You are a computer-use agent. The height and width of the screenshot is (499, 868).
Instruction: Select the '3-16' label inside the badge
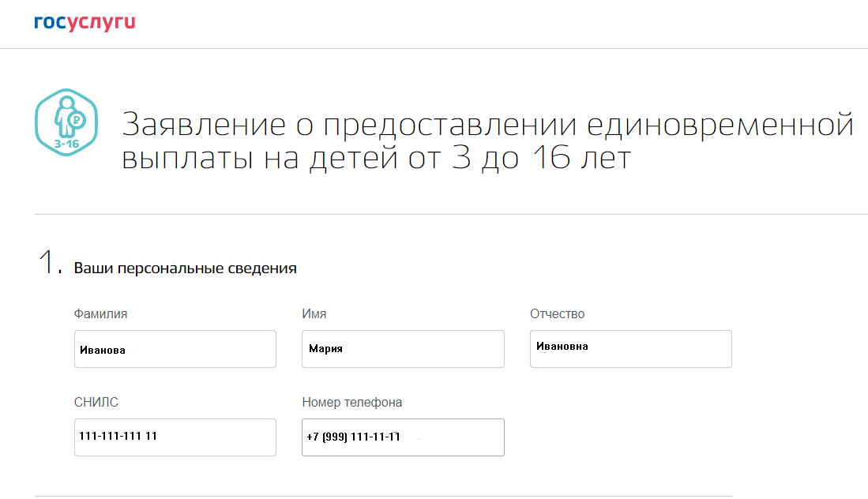coord(66,144)
